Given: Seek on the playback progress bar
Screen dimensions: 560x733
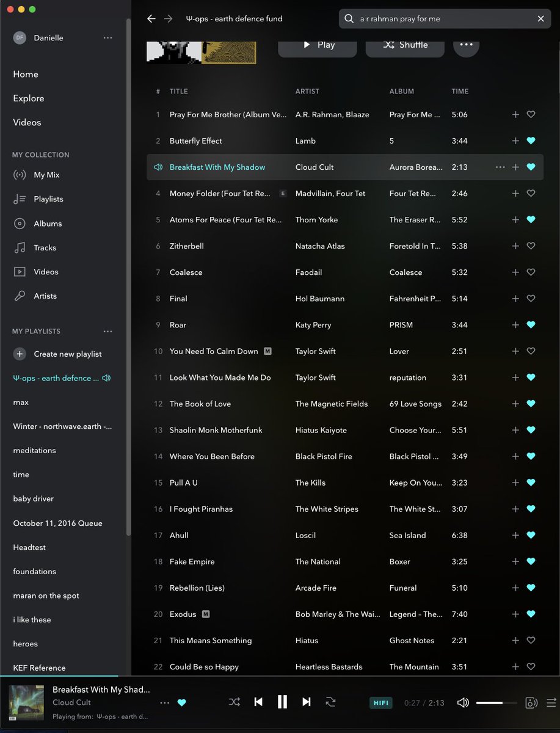Looking at the screenshot, I should tap(280, 676).
